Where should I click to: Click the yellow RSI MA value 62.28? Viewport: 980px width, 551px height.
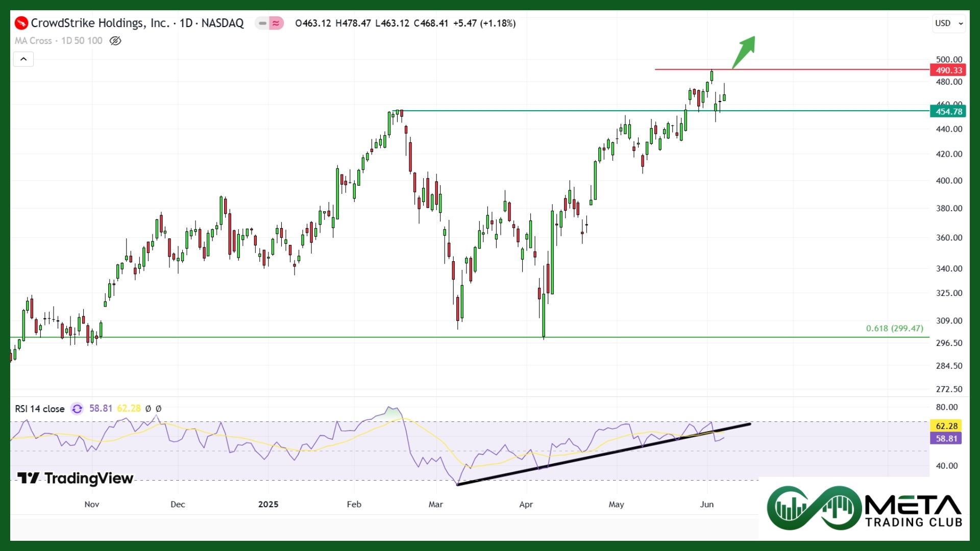(129, 409)
